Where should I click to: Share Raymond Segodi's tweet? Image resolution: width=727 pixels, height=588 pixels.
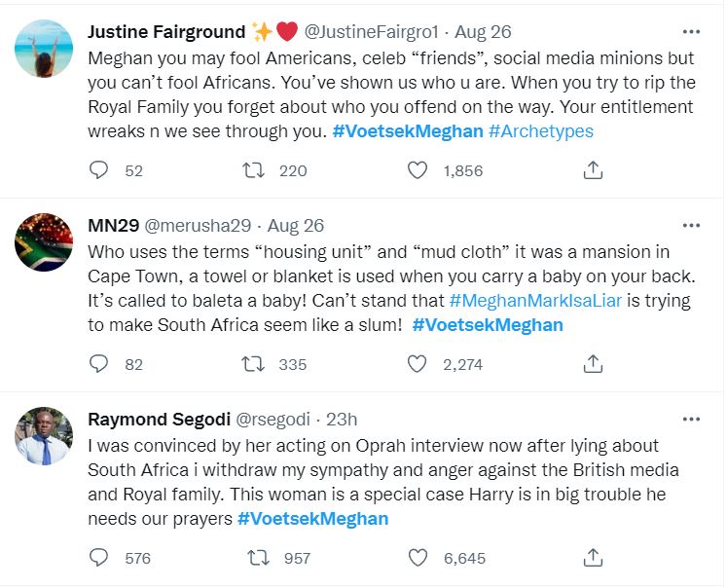coord(593,558)
